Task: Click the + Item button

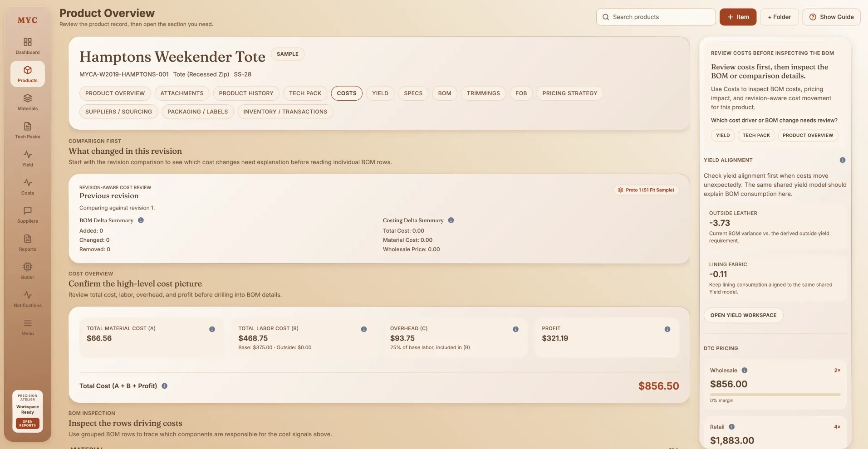Action: pyautogui.click(x=738, y=17)
